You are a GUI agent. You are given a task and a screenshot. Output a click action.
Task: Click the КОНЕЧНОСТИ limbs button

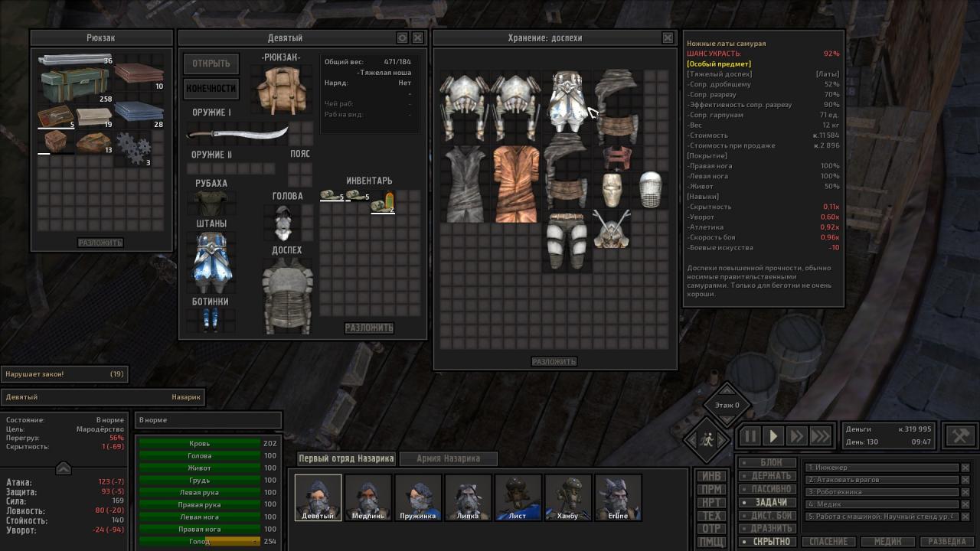point(211,89)
